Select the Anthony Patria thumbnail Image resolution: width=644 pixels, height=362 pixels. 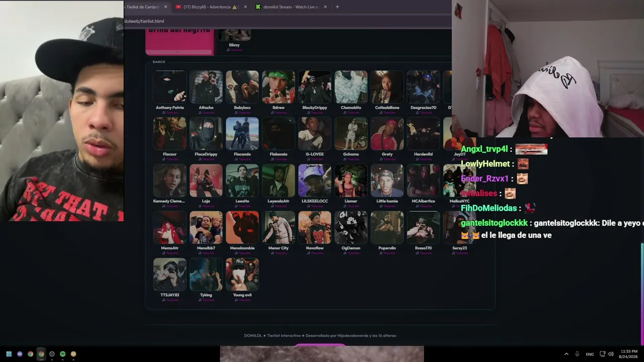tap(170, 86)
